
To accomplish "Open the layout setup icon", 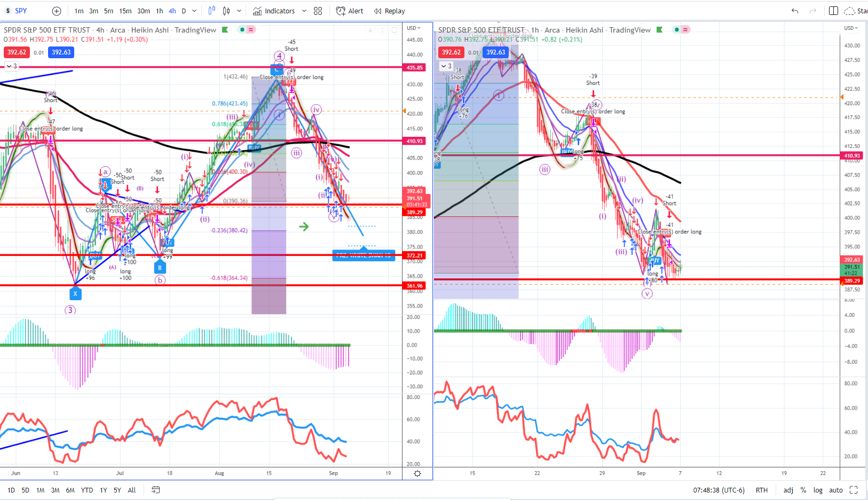I will [833, 11].
